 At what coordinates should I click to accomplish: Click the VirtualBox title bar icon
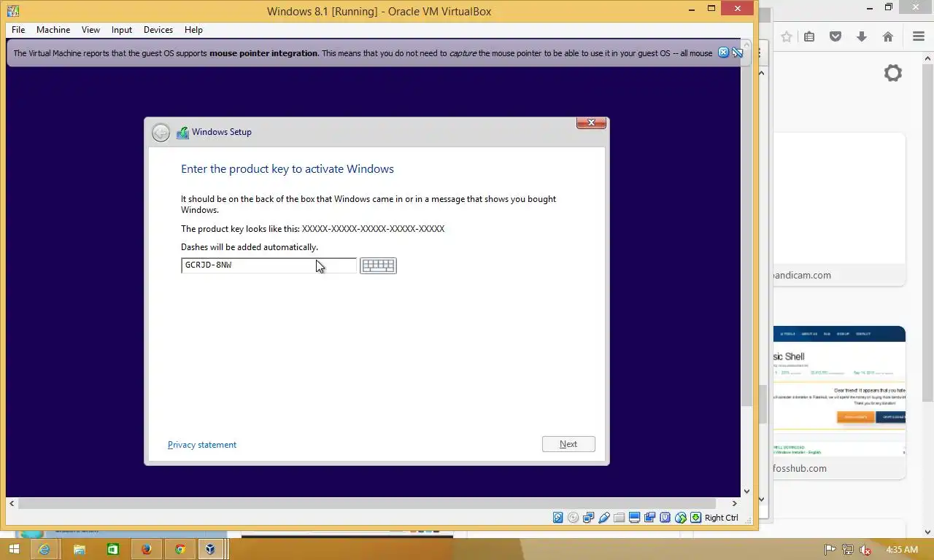tap(13, 10)
